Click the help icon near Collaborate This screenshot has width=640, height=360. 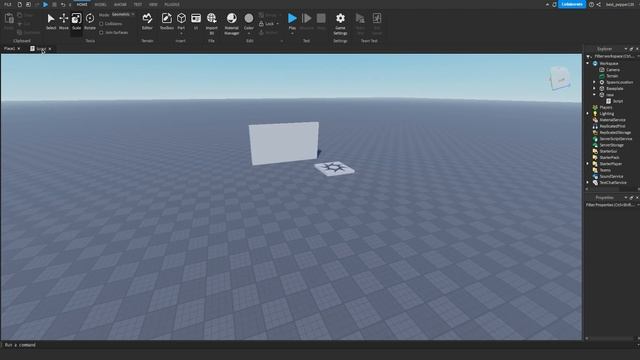[591, 4]
